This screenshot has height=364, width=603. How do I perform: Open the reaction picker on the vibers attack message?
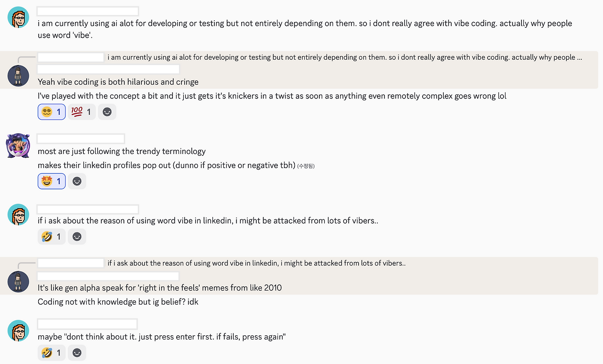click(77, 236)
